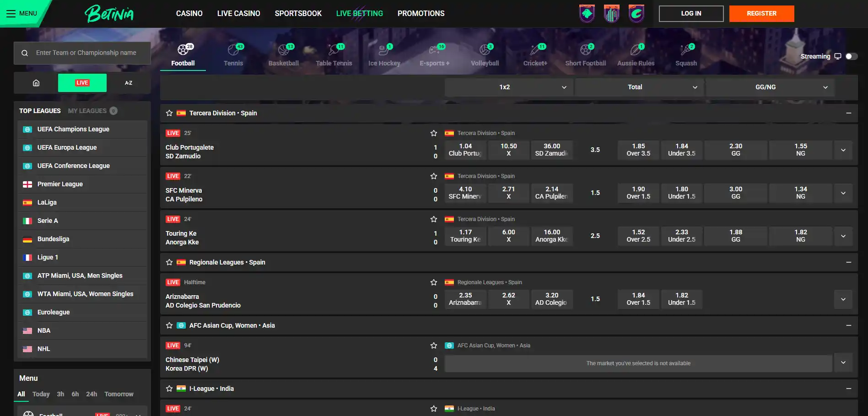Switch to the A-Z sidebar tab

tap(129, 83)
